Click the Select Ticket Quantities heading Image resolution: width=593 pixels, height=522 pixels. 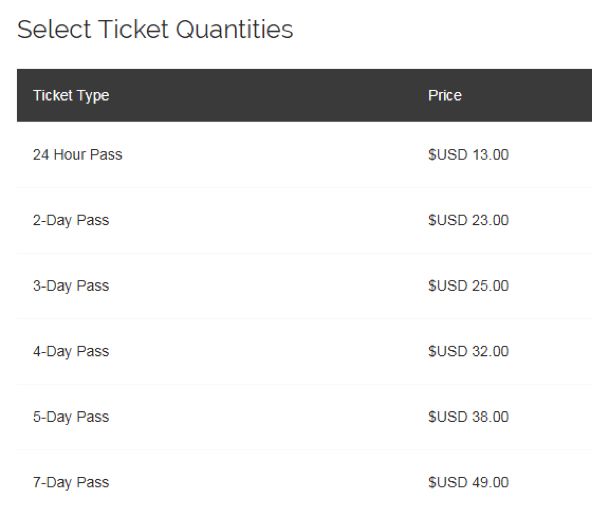pos(155,29)
